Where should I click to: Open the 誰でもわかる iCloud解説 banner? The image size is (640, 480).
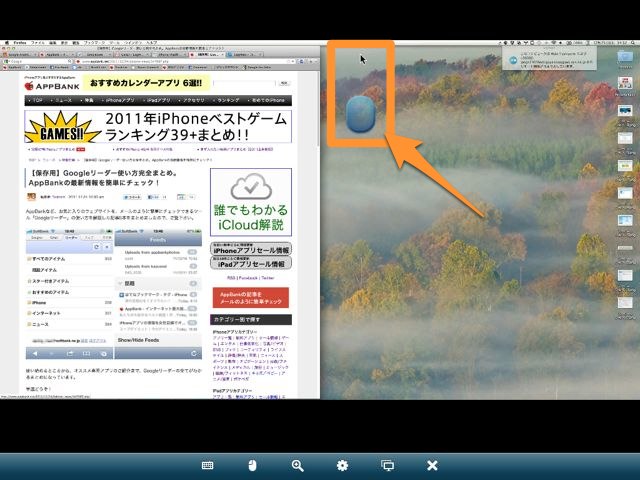tap(251, 202)
